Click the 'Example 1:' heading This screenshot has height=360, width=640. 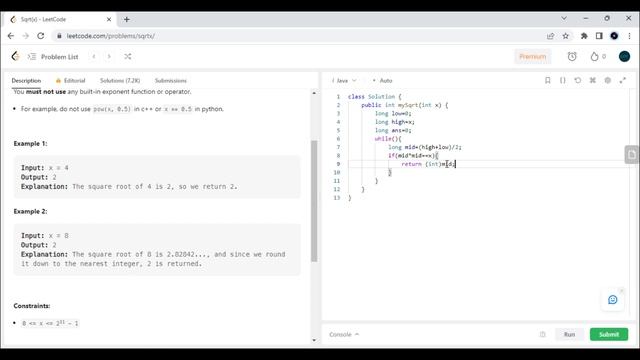point(30,144)
